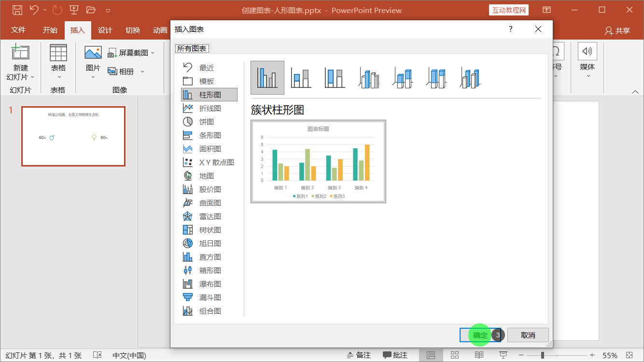The image size is (644, 362).
Task: Click the dialog help question mark
Action: click(511, 29)
